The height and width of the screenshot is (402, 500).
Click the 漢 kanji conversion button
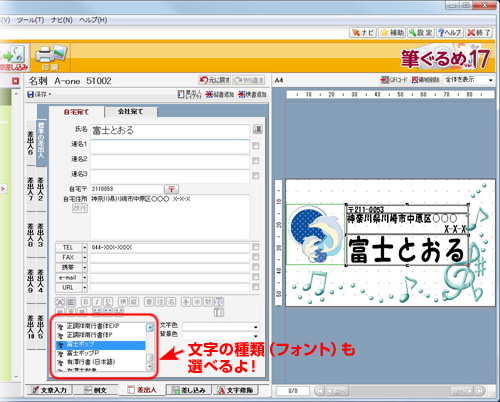[257, 129]
